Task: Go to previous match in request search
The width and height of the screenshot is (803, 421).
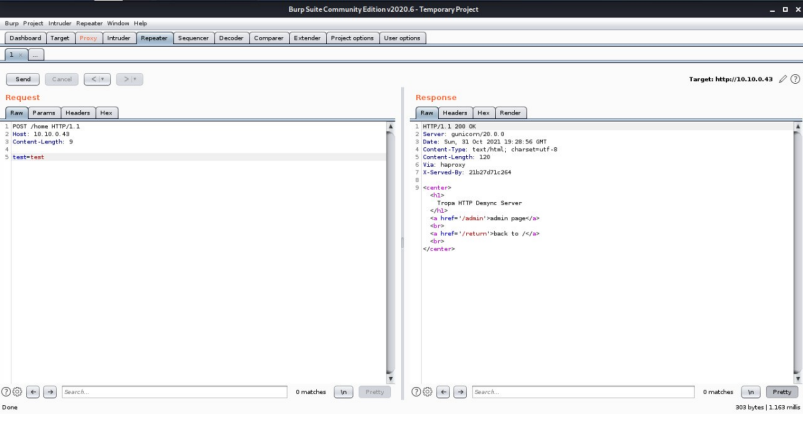Action: 34,392
